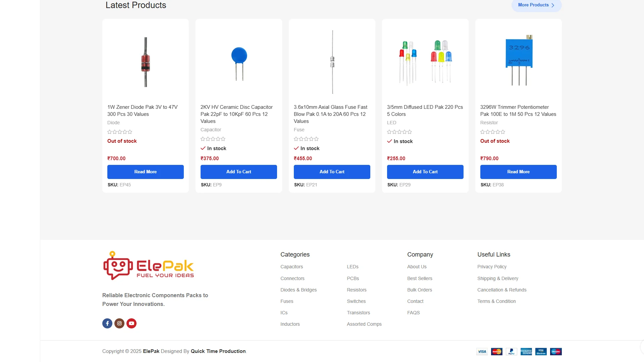
Task: Go to Diodes & Bridges category
Action: pos(298,290)
